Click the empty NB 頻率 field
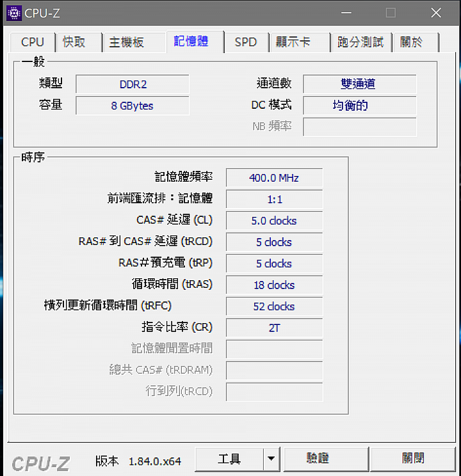461x476 pixels. pyautogui.click(x=360, y=127)
